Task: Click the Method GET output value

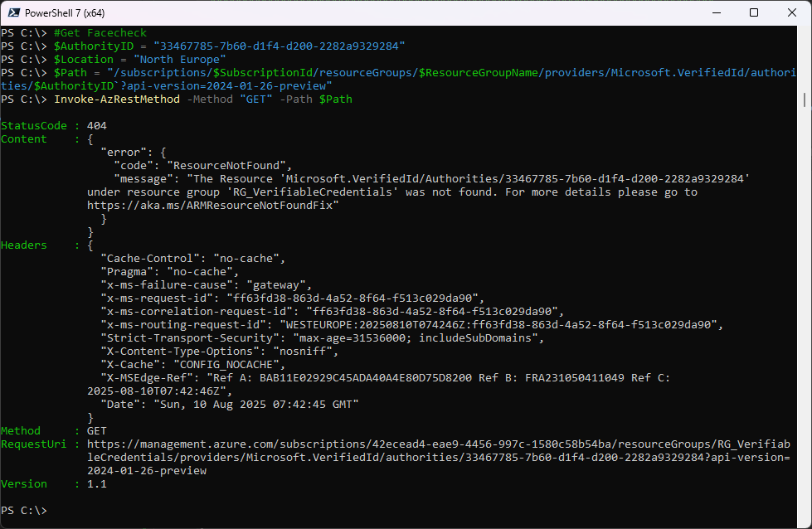Action: pyautogui.click(x=97, y=430)
